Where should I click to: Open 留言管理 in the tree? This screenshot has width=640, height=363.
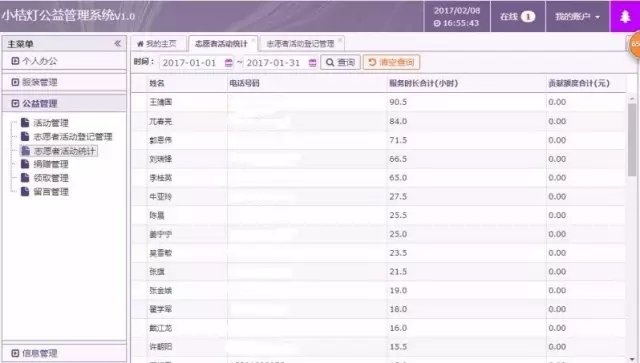click(51, 192)
